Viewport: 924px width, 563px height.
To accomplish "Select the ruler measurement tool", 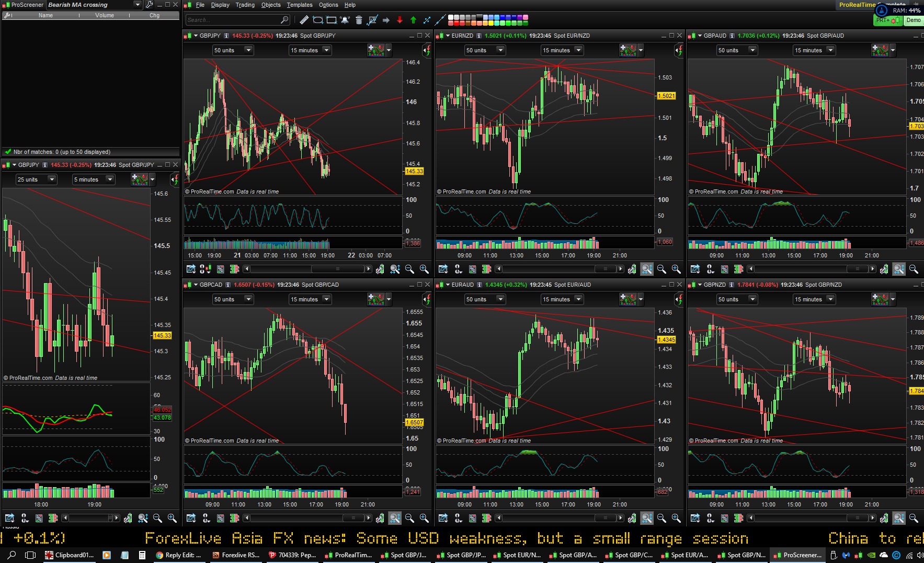I will point(304,20).
